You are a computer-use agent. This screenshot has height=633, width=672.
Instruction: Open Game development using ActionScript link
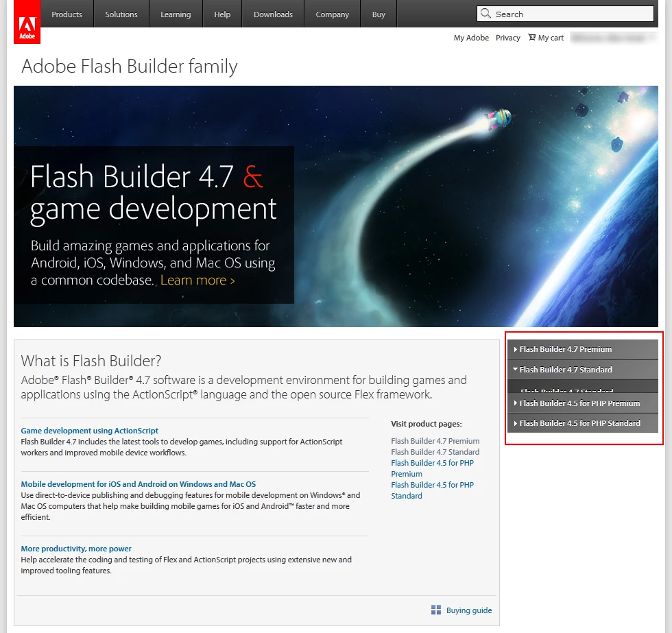tap(90, 430)
